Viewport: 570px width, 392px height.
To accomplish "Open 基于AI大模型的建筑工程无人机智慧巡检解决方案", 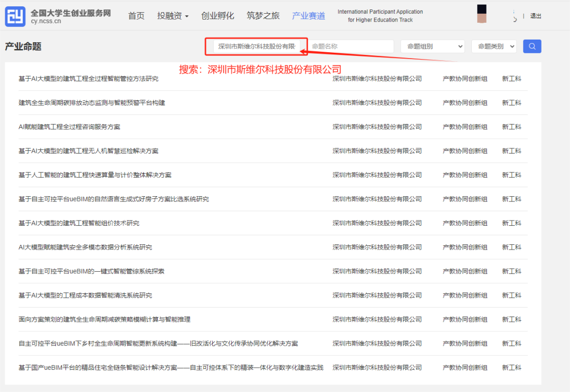I will 88,151.
